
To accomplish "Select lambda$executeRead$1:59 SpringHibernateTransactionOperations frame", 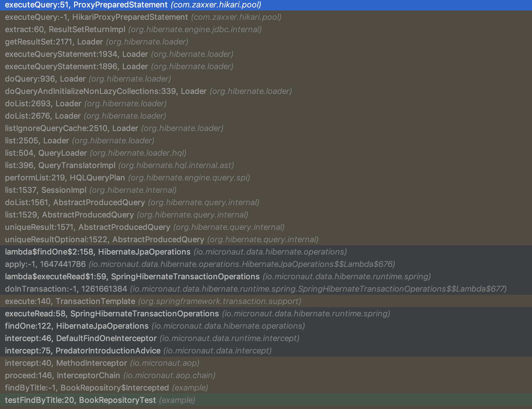I will pos(266,276).
